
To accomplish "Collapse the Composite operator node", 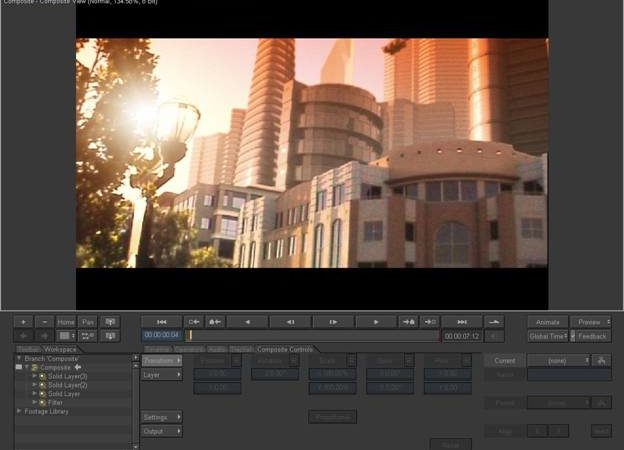I will point(27,367).
